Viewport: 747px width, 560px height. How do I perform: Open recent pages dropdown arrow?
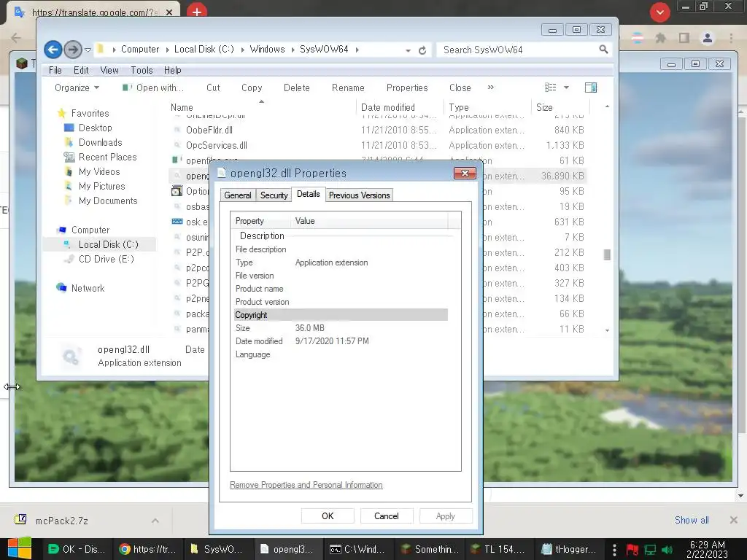tap(88, 50)
